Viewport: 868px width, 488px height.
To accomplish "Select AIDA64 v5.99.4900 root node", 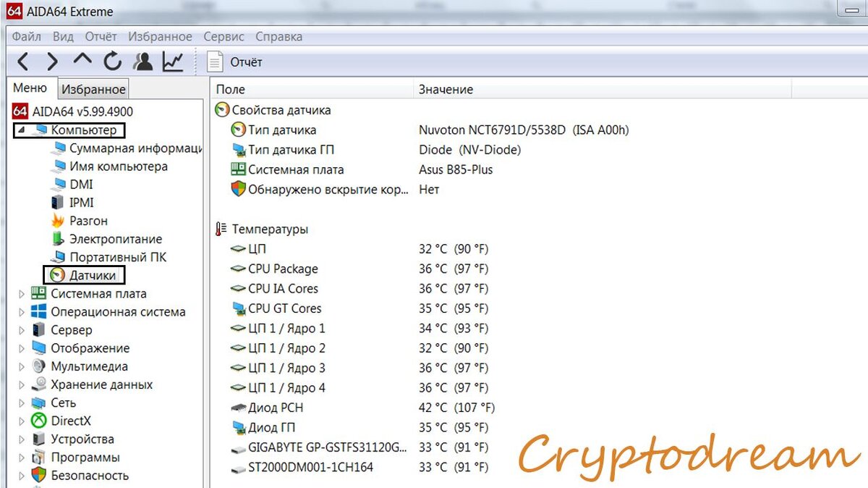I will point(73,112).
